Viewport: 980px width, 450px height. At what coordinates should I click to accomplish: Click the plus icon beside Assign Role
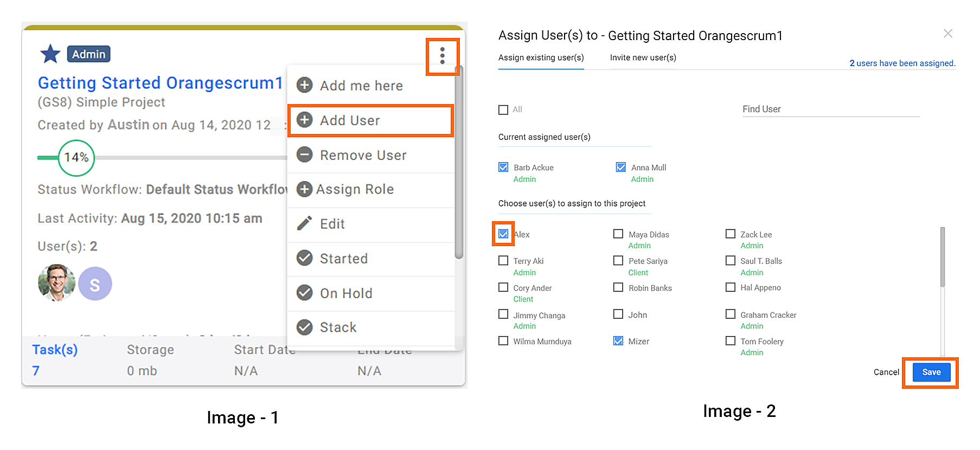coord(305,189)
